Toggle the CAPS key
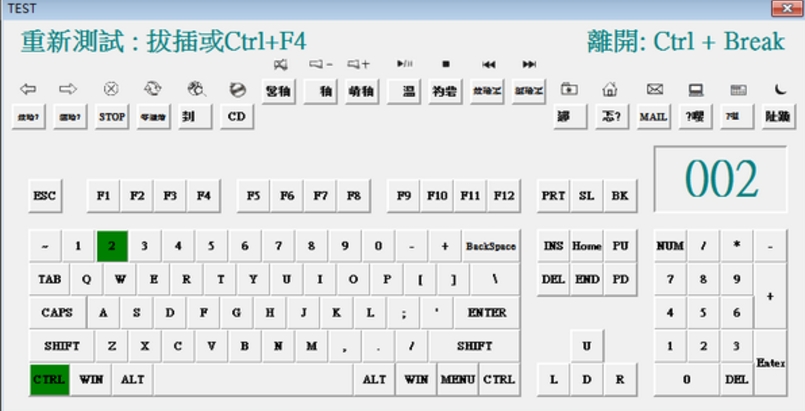The width and height of the screenshot is (805, 411). 57,313
